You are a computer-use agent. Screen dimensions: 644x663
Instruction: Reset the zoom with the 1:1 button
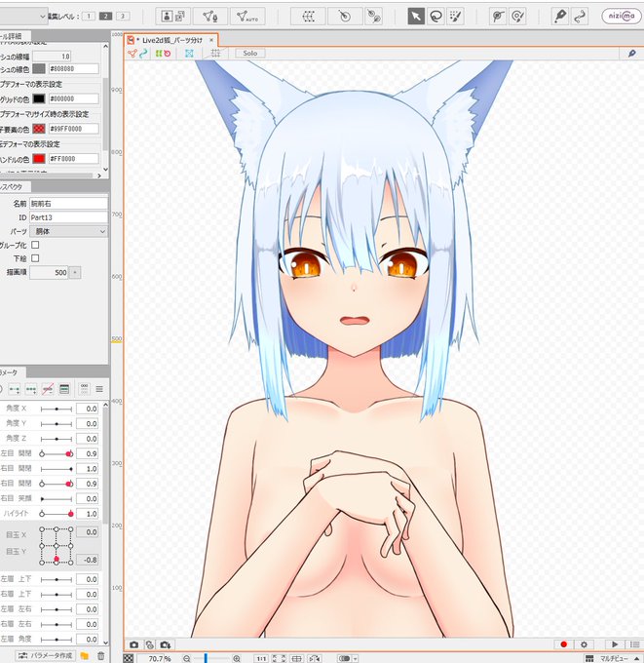coord(261,658)
